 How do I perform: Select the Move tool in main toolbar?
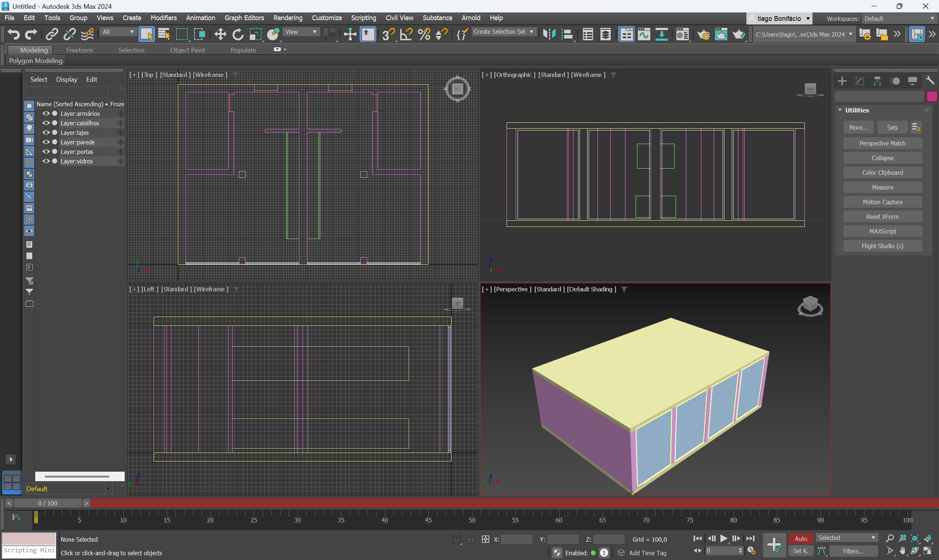tap(220, 34)
